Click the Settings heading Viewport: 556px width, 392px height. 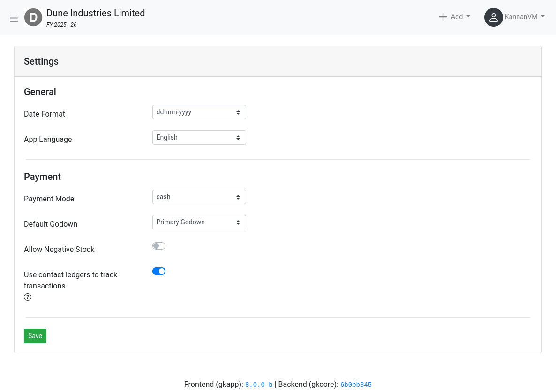(41, 61)
